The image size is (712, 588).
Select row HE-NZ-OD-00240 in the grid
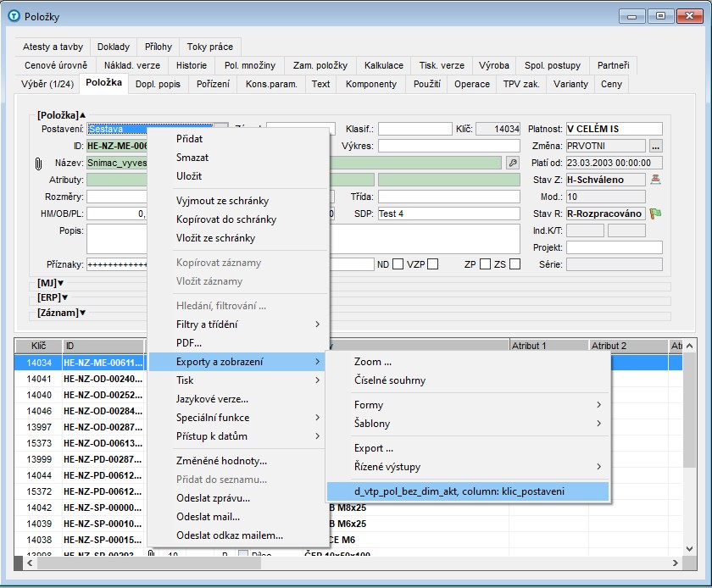coord(103,379)
